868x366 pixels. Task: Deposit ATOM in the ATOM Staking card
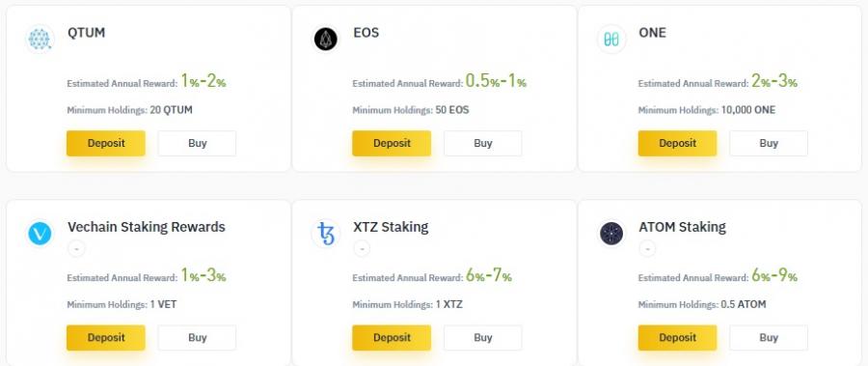pyautogui.click(x=677, y=338)
